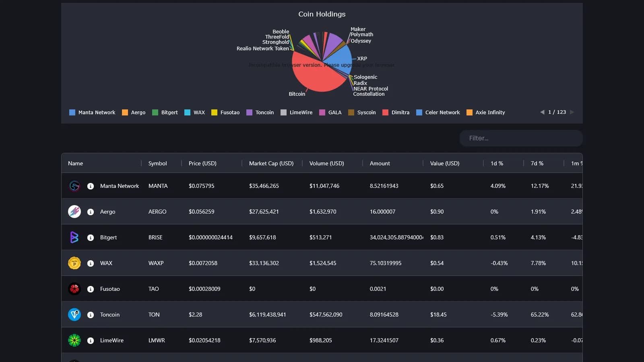Screen dimensions: 644x362
Task: Focus the Filter input field
Action: pos(521,138)
